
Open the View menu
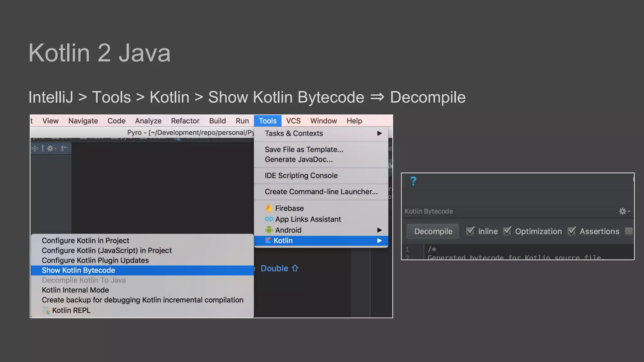coord(50,121)
